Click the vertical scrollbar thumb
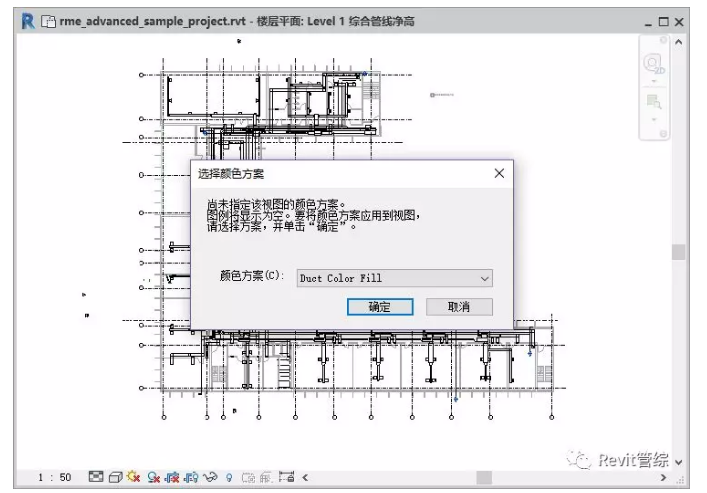Image resolution: width=707 pixels, height=493 pixels. click(x=679, y=252)
